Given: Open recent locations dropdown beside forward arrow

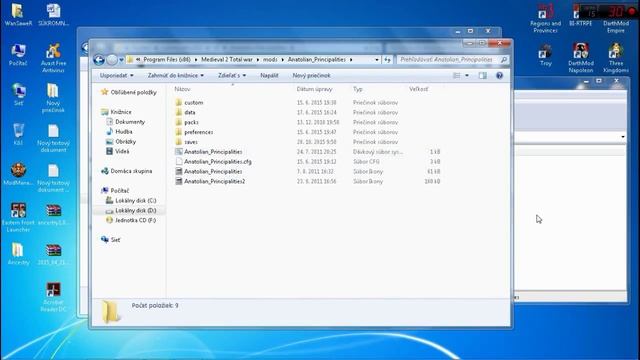Looking at the screenshot, I should [121, 60].
